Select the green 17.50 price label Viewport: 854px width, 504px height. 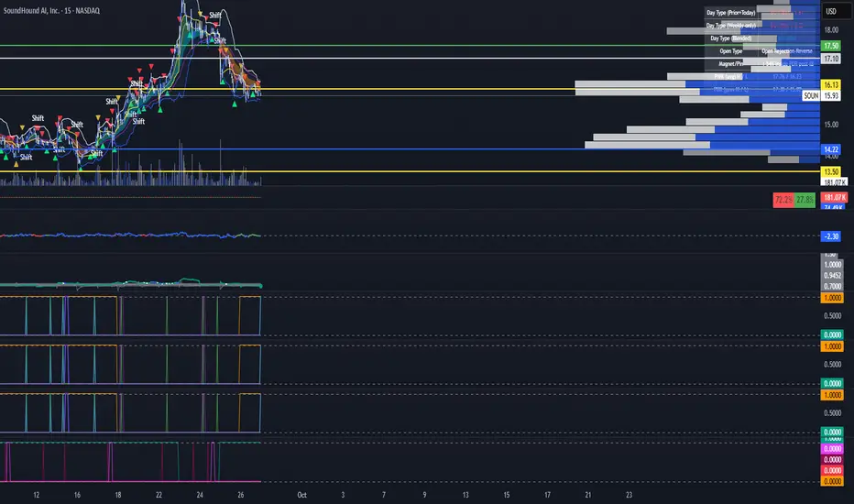click(x=830, y=46)
